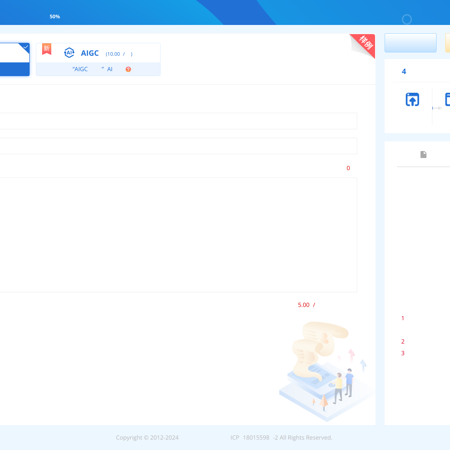Image resolution: width=450 pixels, height=450 pixels.
Task: Open the orange question-mark help icon
Action: pos(128,69)
